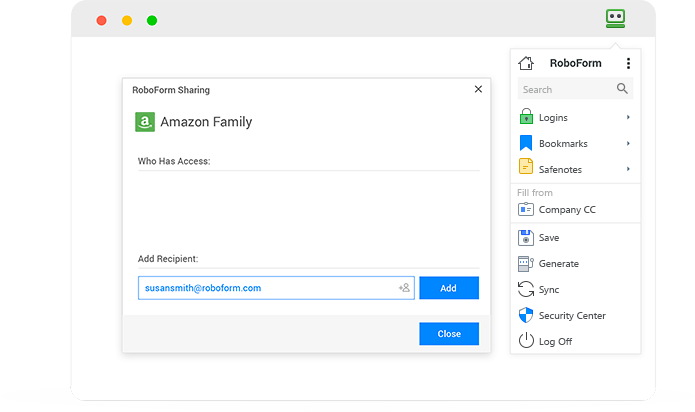The image size is (695, 412).
Task: Click the yellow Safenotes icon
Action: coord(526,167)
